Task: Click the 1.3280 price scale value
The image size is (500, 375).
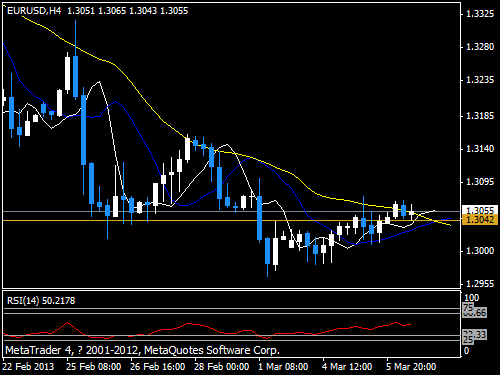Action: [x=480, y=47]
